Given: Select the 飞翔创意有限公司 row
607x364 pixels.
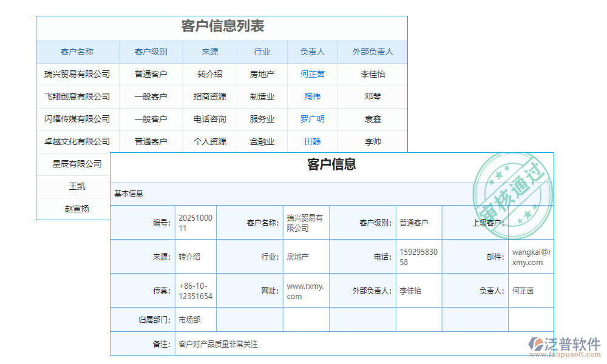Looking at the screenshot, I should (76, 96).
